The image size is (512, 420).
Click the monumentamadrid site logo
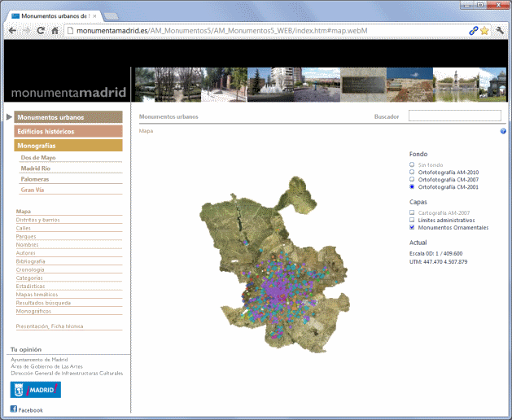tap(68, 93)
